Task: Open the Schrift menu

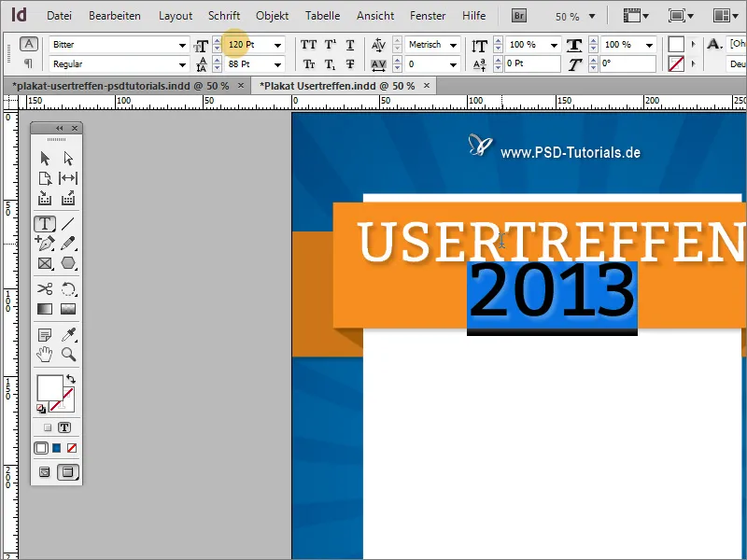Action: point(224,16)
